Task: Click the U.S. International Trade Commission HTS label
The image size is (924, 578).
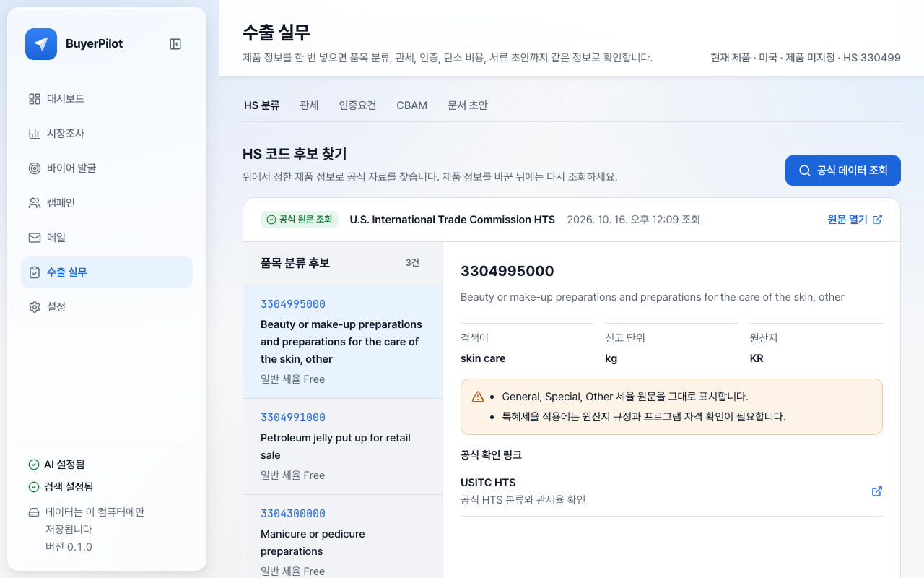Action: point(453,220)
